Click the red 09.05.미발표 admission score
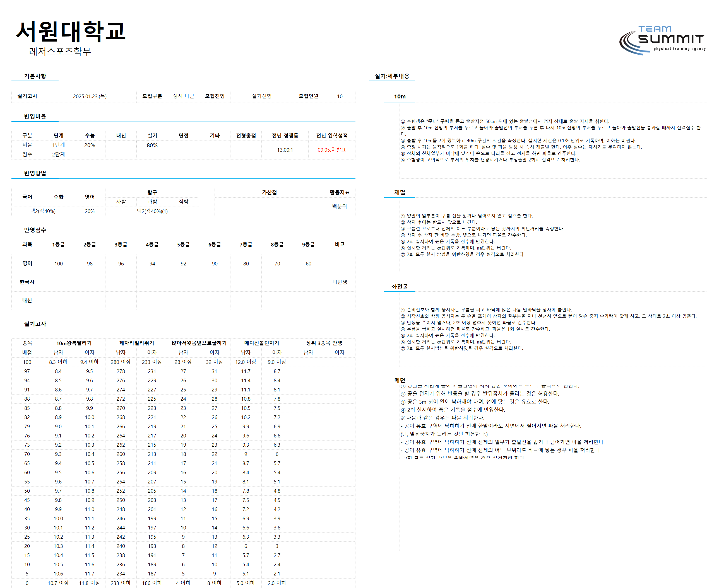This screenshot has height=588, width=707. tap(332, 150)
